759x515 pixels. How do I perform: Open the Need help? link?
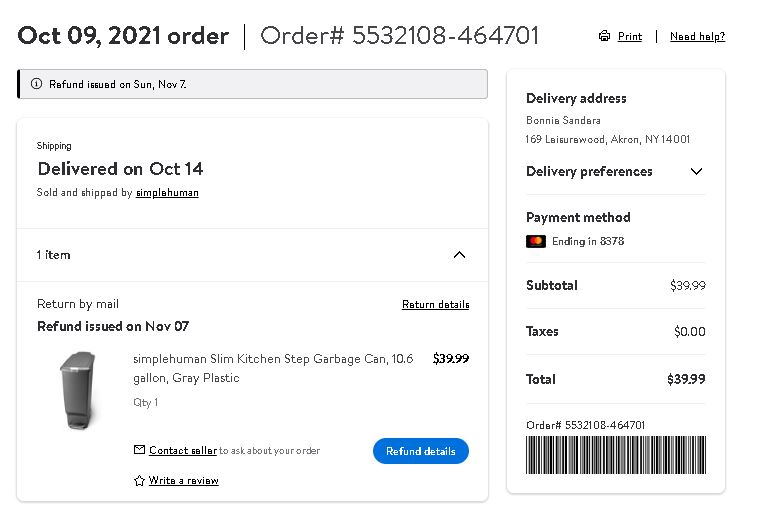tap(697, 36)
